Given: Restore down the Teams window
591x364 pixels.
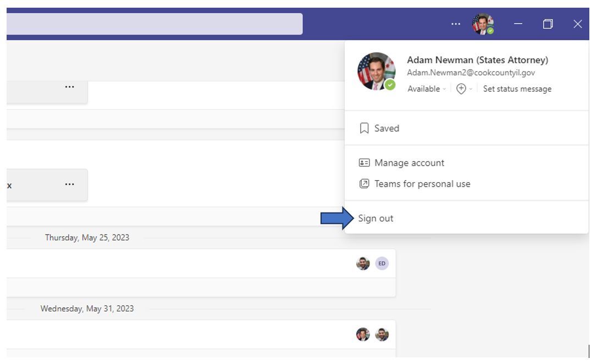Looking at the screenshot, I should (548, 24).
